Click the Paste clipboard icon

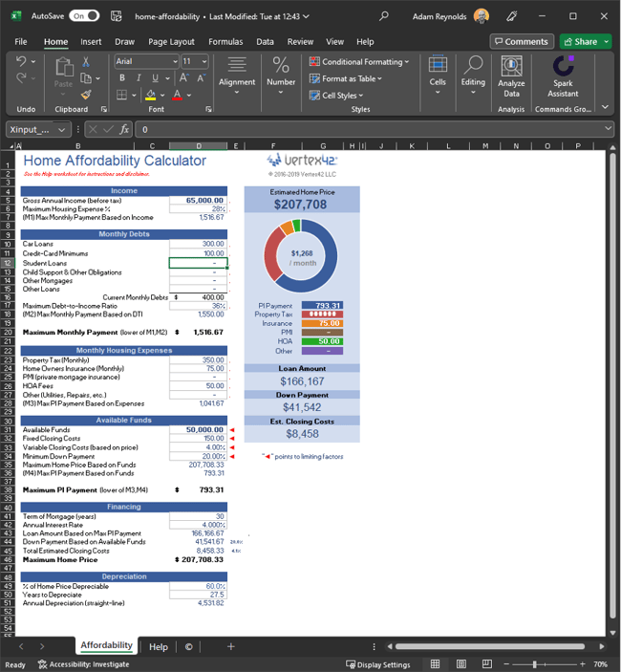click(x=63, y=67)
